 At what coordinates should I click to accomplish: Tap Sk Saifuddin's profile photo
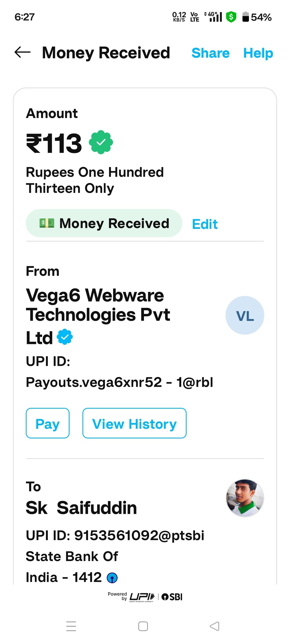coord(245,498)
